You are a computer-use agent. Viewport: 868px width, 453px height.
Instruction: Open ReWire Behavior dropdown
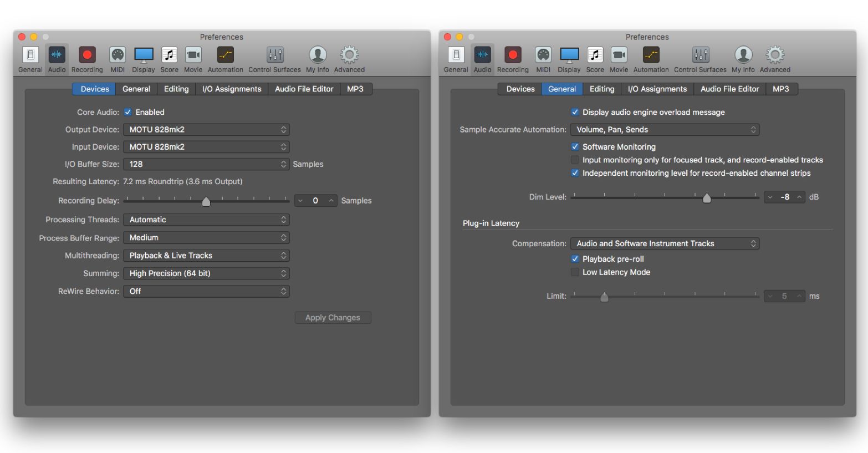click(x=206, y=291)
